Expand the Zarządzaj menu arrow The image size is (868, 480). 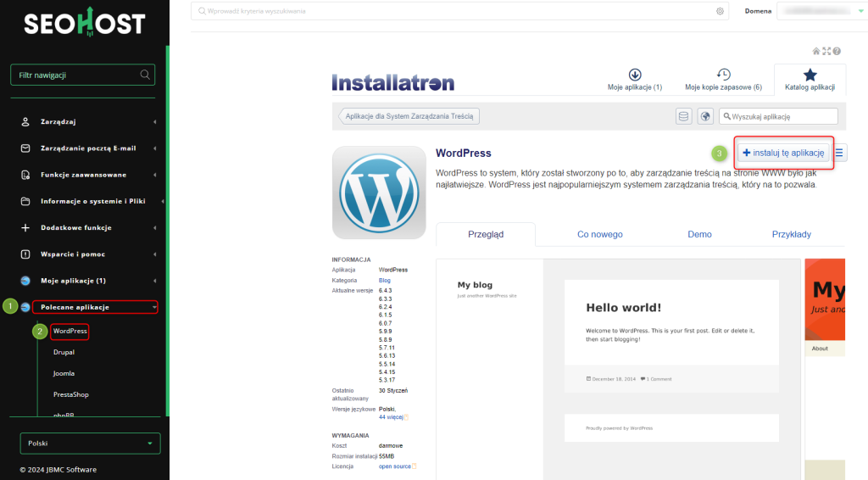[x=154, y=122]
